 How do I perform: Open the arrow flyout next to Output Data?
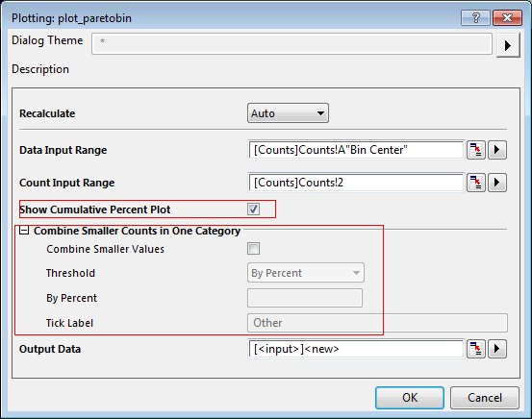(497, 349)
